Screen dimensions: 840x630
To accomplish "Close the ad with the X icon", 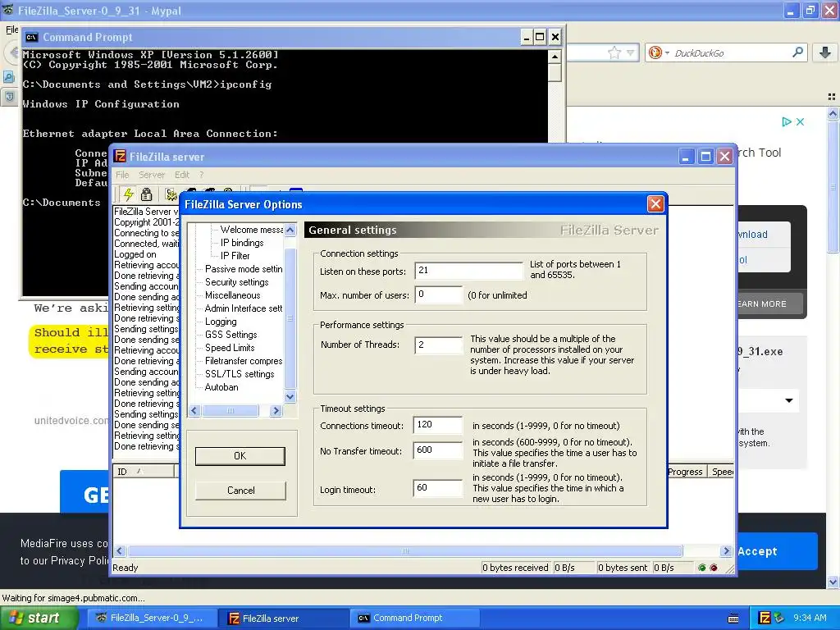I will coord(801,121).
